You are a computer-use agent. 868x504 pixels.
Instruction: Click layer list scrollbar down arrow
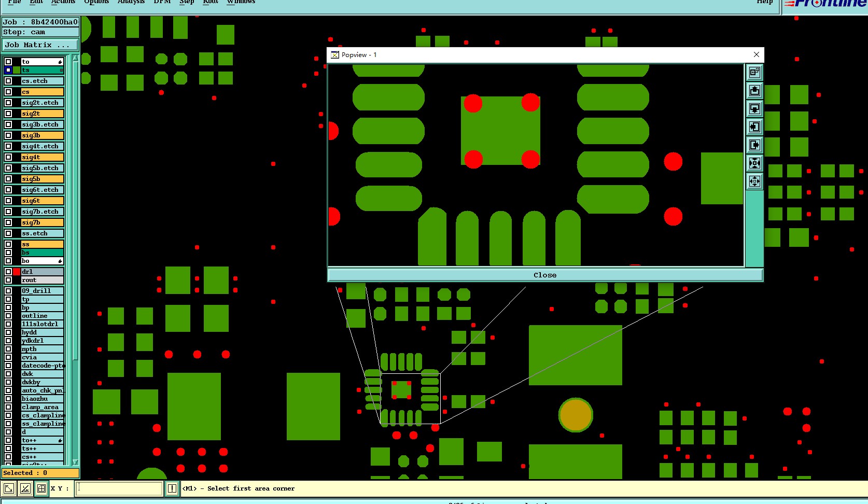coord(75,462)
